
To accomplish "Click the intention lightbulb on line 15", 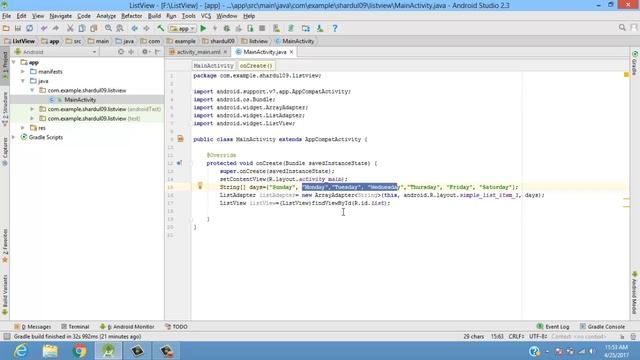I will [200, 186].
